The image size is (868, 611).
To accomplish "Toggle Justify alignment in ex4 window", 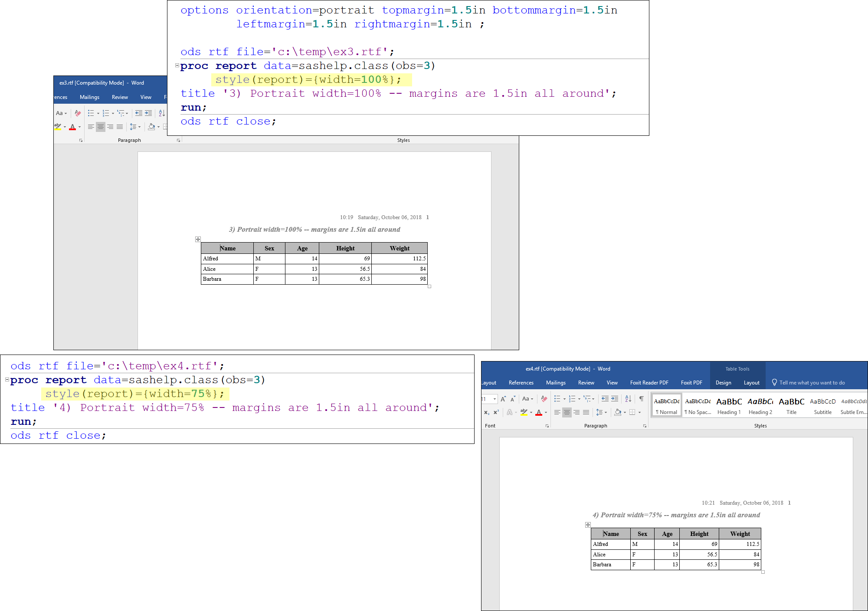I will [586, 412].
